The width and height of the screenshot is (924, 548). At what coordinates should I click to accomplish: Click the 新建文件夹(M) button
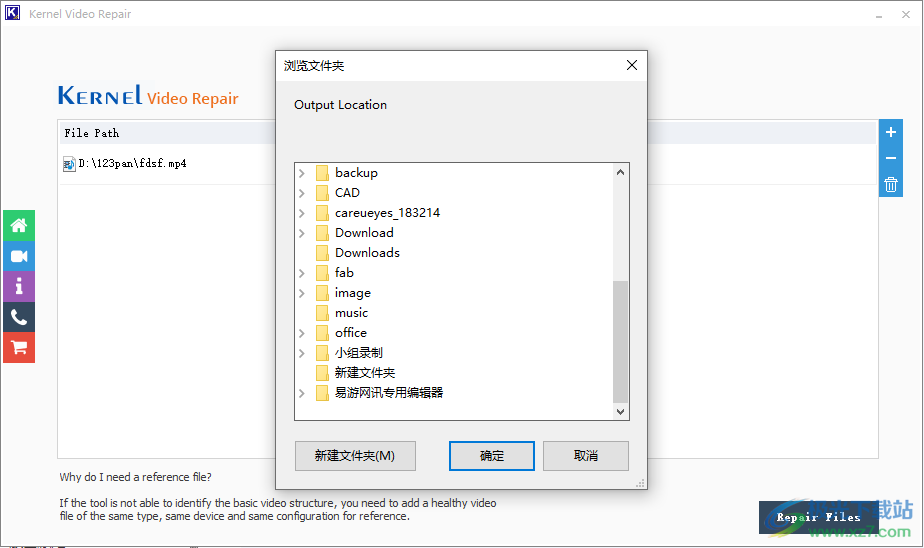tap(355, 456)
